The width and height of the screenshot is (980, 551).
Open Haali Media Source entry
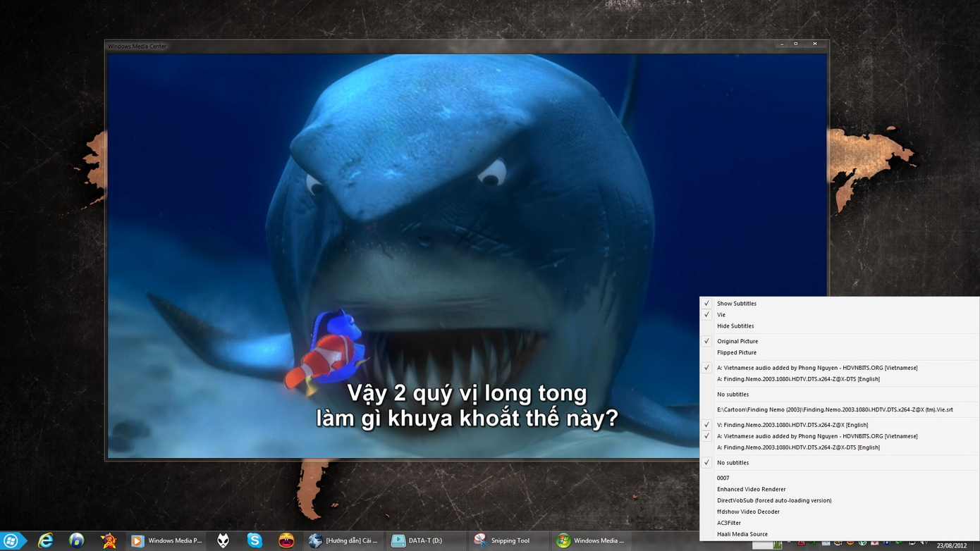(x=839, y=534)
